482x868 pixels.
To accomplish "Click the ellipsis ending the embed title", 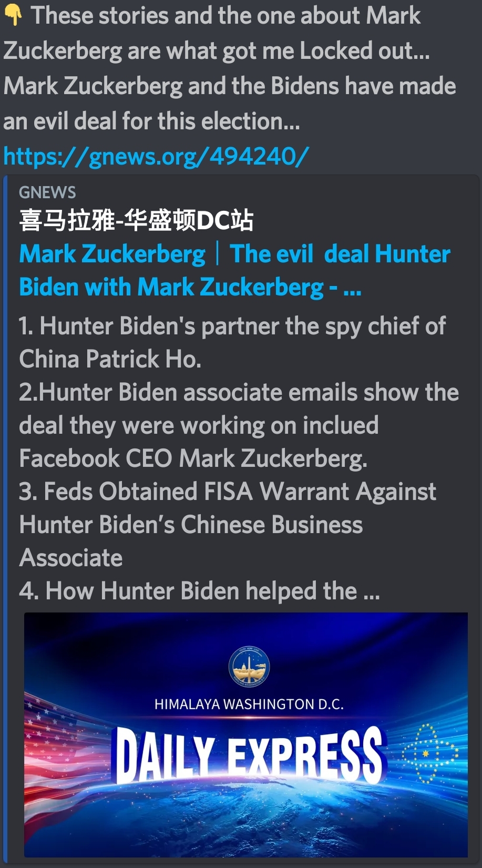I will pyautogui.click(x=352, y=288).
